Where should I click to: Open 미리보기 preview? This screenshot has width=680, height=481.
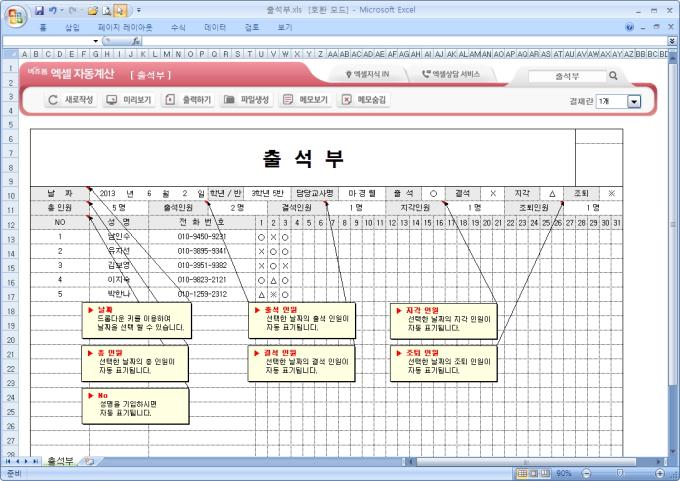coord(129,100)
